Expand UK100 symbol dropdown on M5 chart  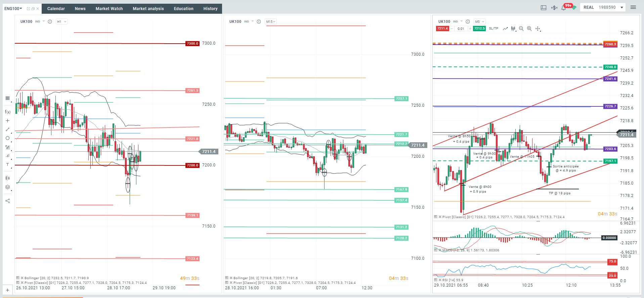[462, 21]
